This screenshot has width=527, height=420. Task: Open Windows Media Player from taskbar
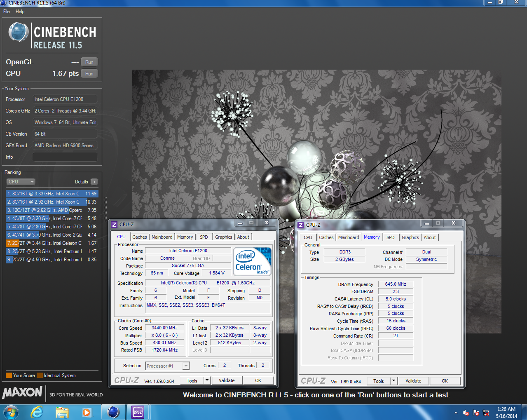pyautogui.click(x=87, y=412)
